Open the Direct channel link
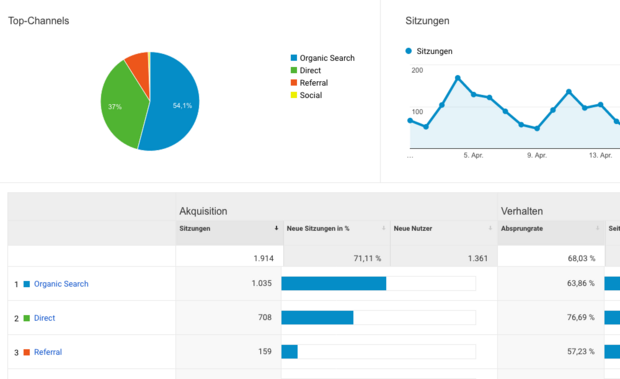 44,318
